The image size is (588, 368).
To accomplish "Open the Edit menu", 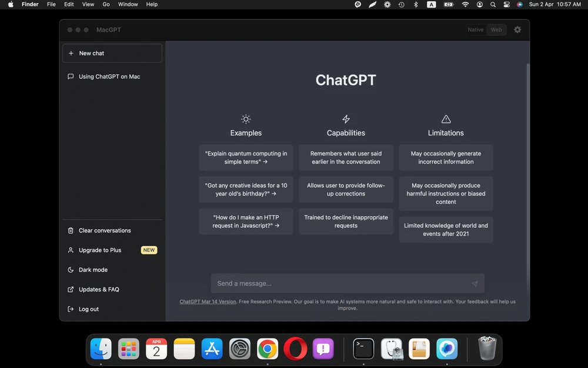I will tap(69, 5).
